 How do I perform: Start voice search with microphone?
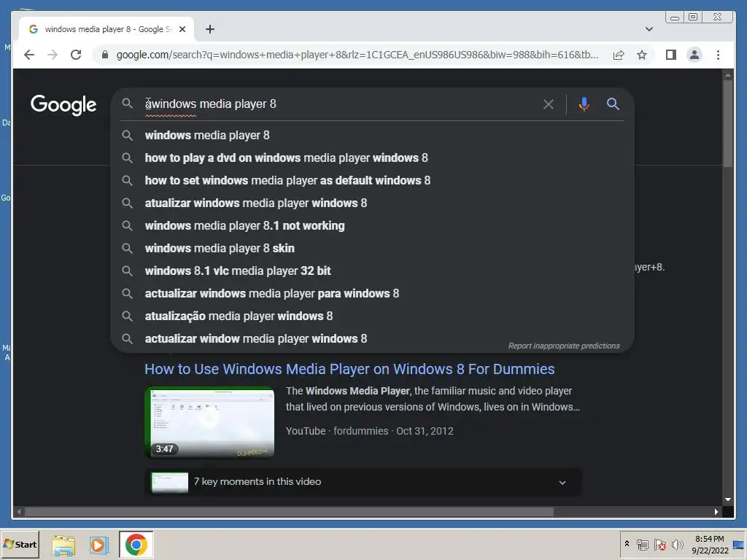point(584,104)
